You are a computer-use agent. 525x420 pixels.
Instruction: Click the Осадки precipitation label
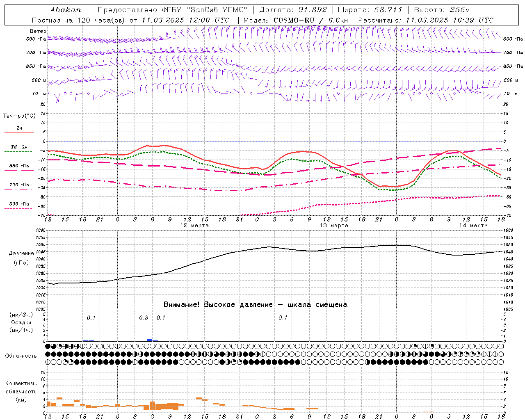[x=21, y=322]
